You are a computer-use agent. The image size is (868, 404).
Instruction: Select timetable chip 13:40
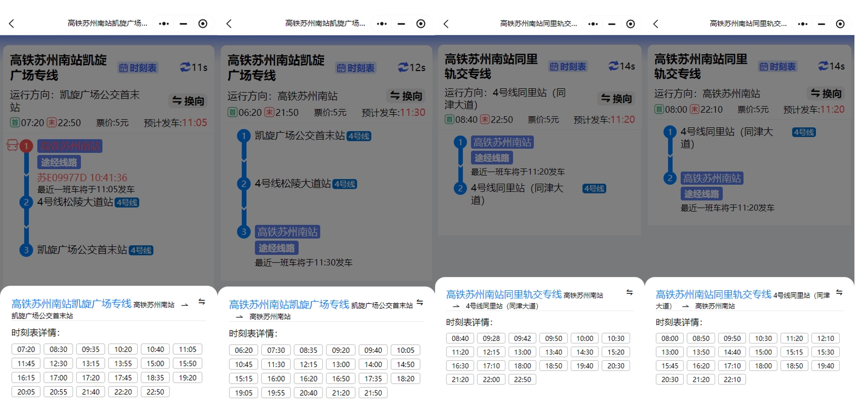(554, 352)
